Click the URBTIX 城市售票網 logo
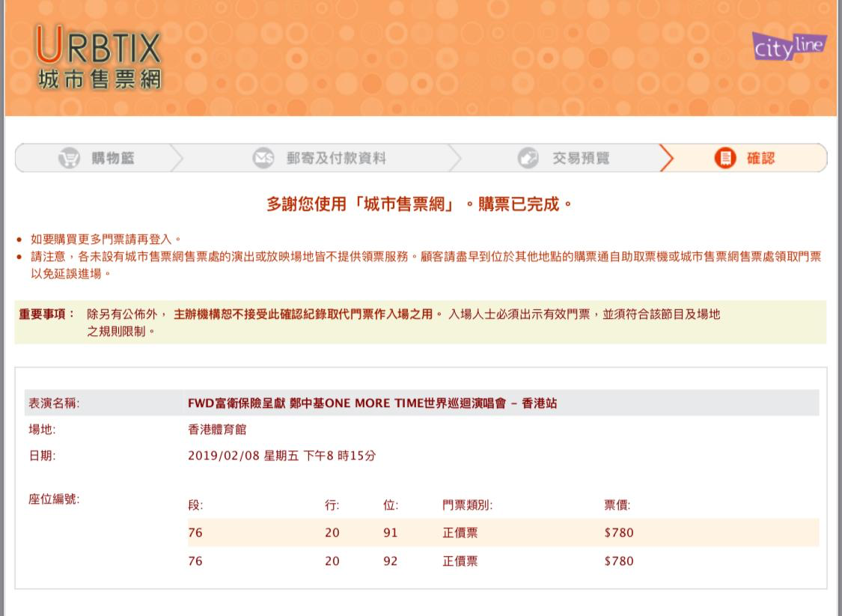Screen dimensions: 842x616 click(x=98, y=58)
